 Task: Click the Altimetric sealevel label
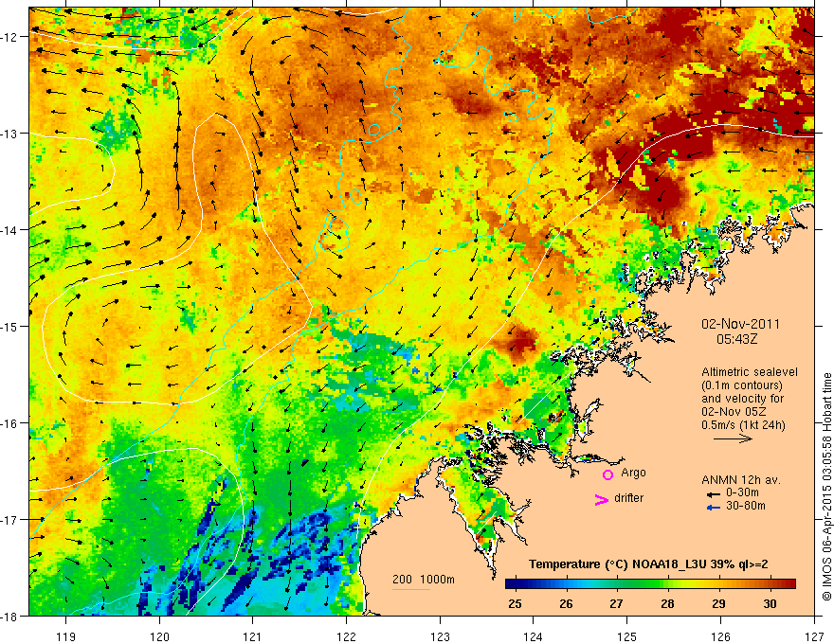[750, 372]
